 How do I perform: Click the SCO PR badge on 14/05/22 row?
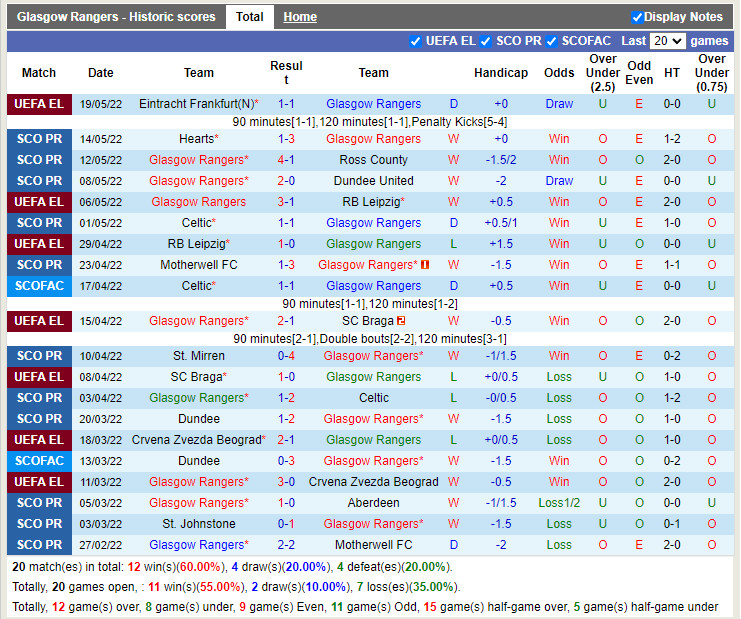39,139
